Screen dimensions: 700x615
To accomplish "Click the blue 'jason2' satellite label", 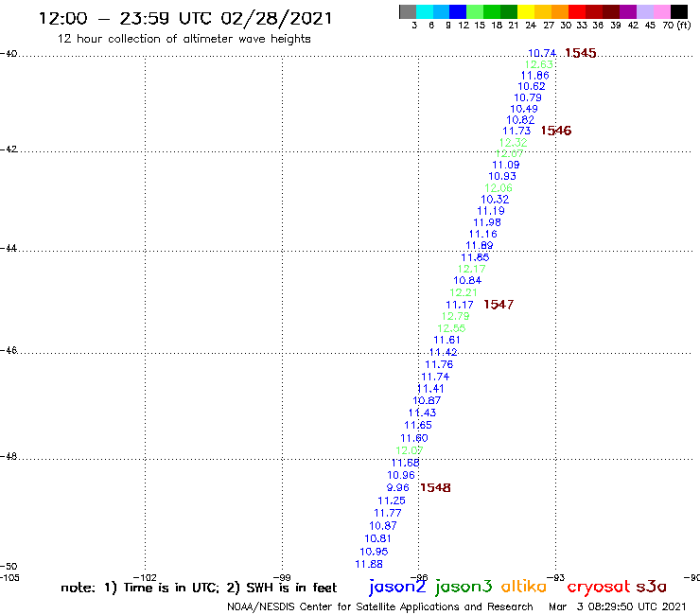I will (x=397, y=587).
